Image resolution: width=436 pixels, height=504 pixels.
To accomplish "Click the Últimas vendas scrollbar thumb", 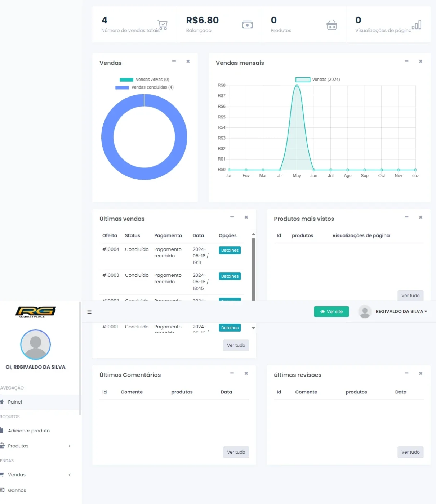I will pyautogui.click(x=253, y=269).
